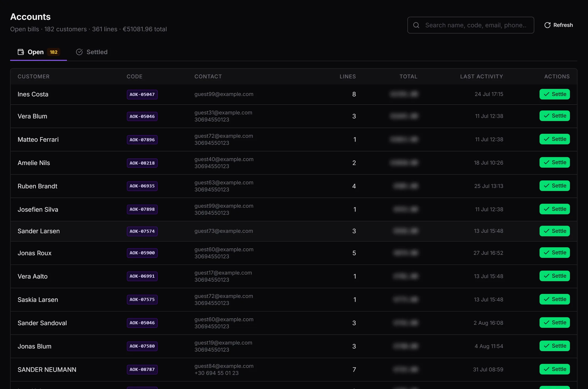Click the LINES column header
The width and height of the screenshot is (588, 389).
click(348, 76)
